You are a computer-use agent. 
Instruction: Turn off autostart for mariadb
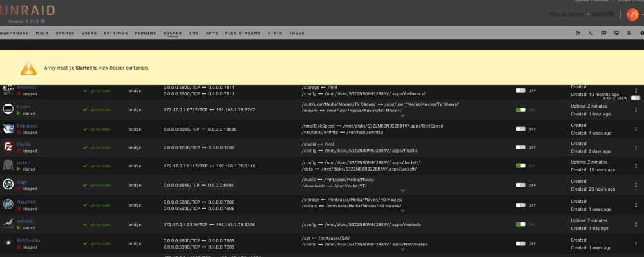[520, 224]
